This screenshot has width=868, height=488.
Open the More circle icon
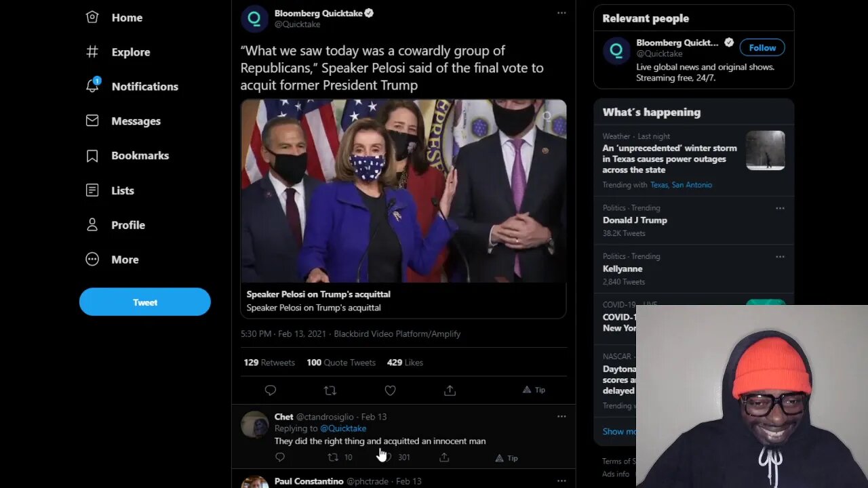click(92, 260)
